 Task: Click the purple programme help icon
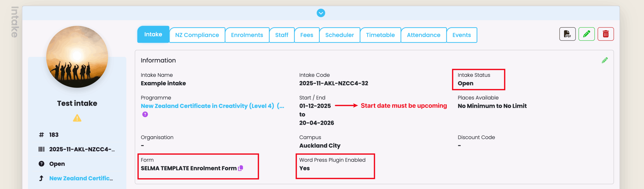pyautogui.click(x=145, y=115)
